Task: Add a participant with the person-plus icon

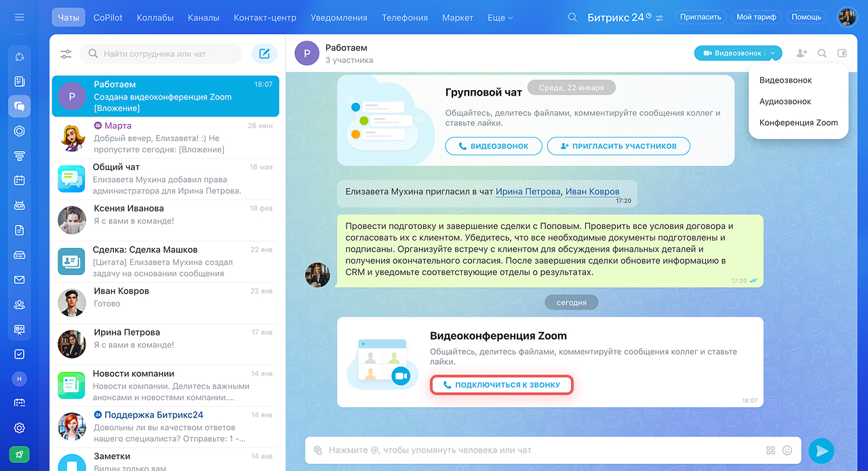Action: pyautogui.click(x=802, y=53)
